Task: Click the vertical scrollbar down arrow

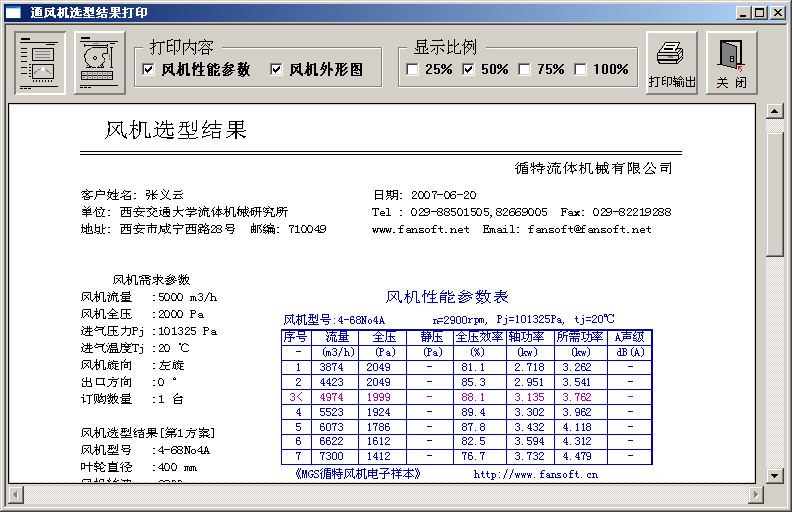Action: (x=774, y=475)
